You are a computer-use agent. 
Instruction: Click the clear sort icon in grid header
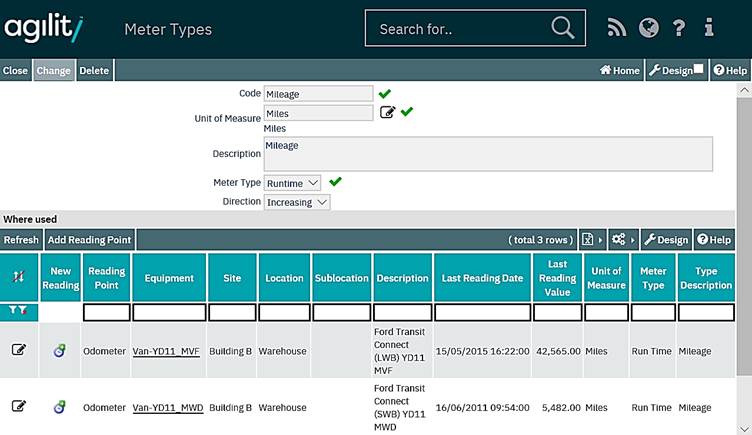click(x=19, y=277)
